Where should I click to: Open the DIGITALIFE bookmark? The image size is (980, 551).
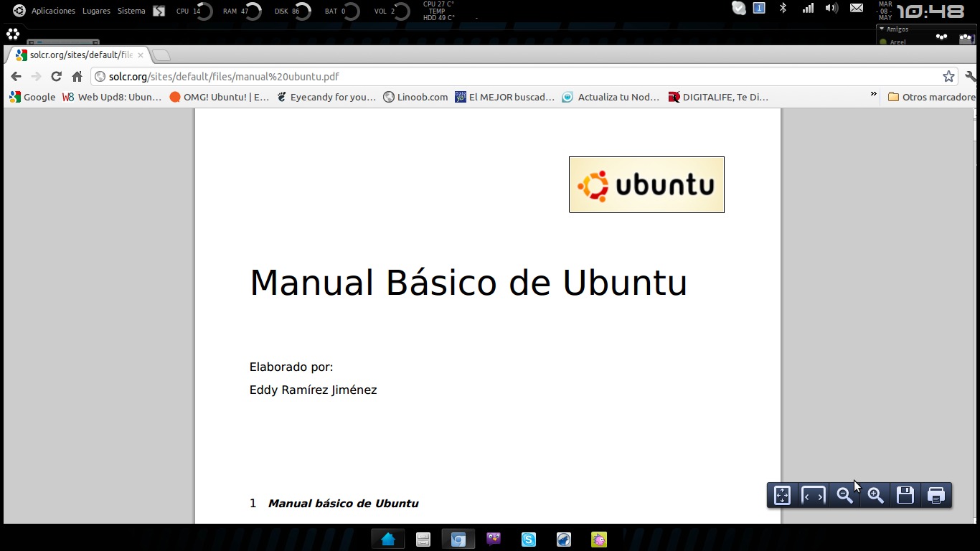(x=717, y=97)
